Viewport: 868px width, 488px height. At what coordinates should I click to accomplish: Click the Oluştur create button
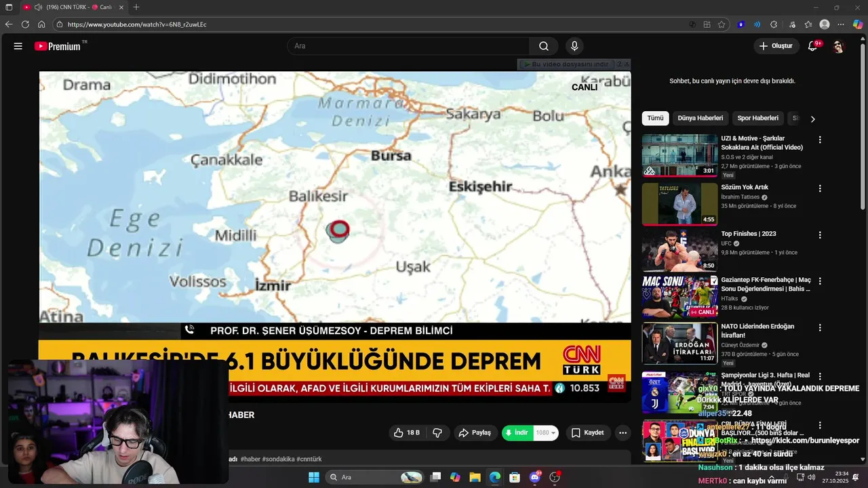(776, 46)
